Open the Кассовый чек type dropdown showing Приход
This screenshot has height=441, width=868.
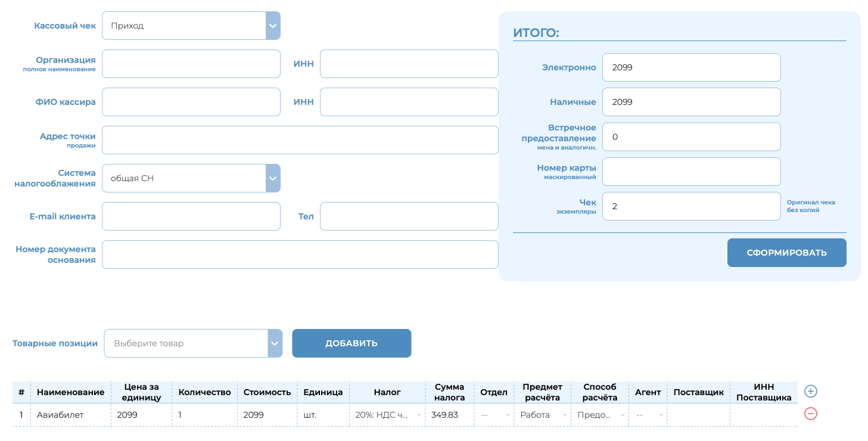(x=272, y=25)
